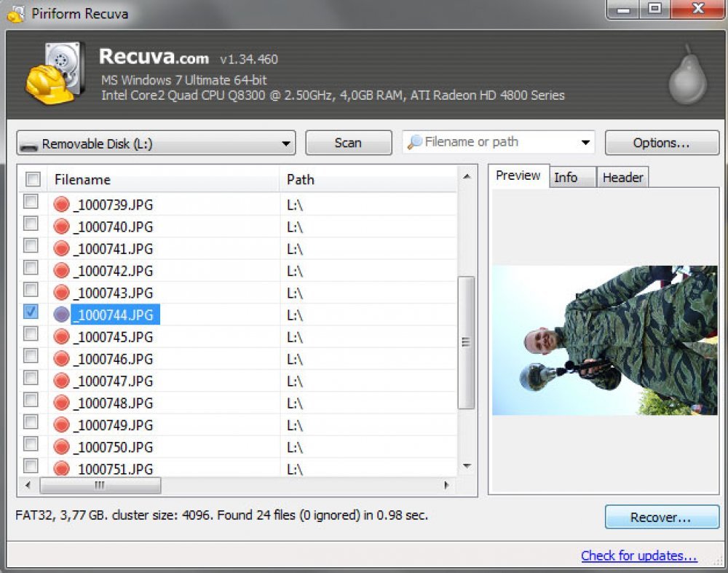Click the Recuva hard drive helmet logo

pyautogui.click(x=55, y=74)
